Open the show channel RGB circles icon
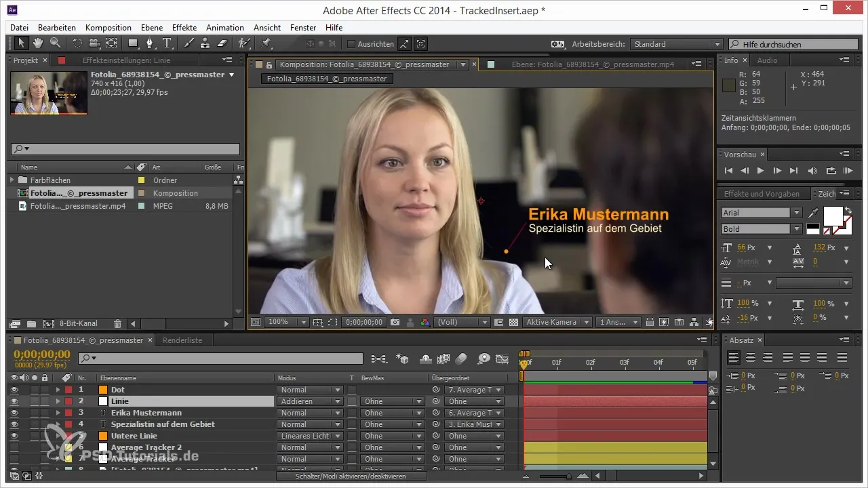The image size is (868, 488). 425,323
